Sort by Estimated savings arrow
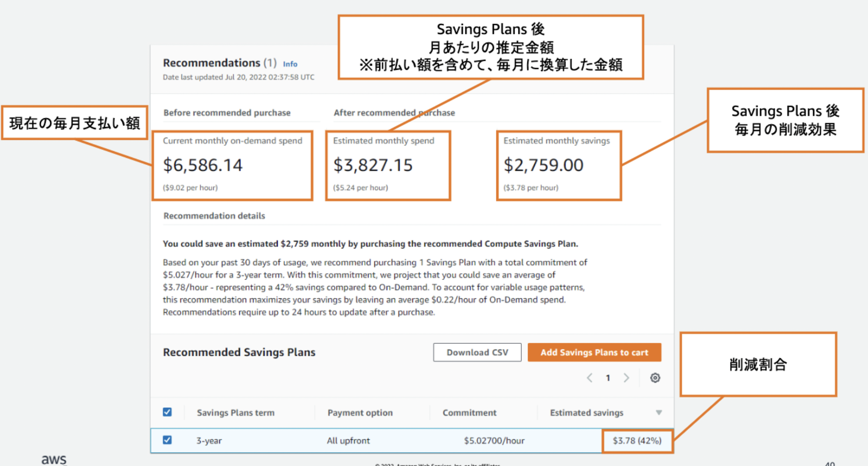 [x=659, y=413]
